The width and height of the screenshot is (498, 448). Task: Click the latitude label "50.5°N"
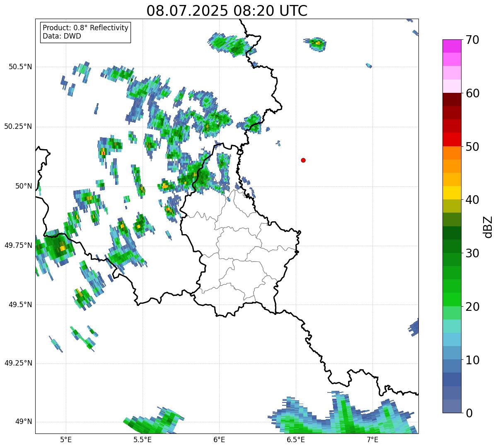click(20, 67)
